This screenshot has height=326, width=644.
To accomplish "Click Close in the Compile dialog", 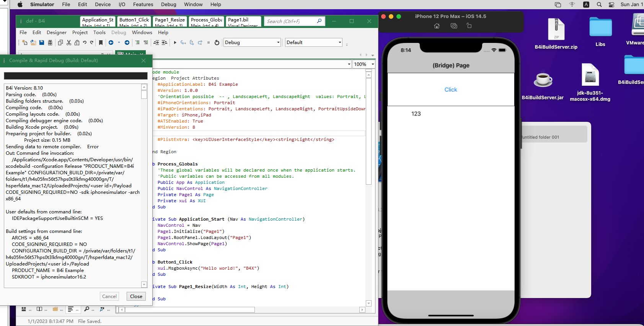I will pos(136,297).
